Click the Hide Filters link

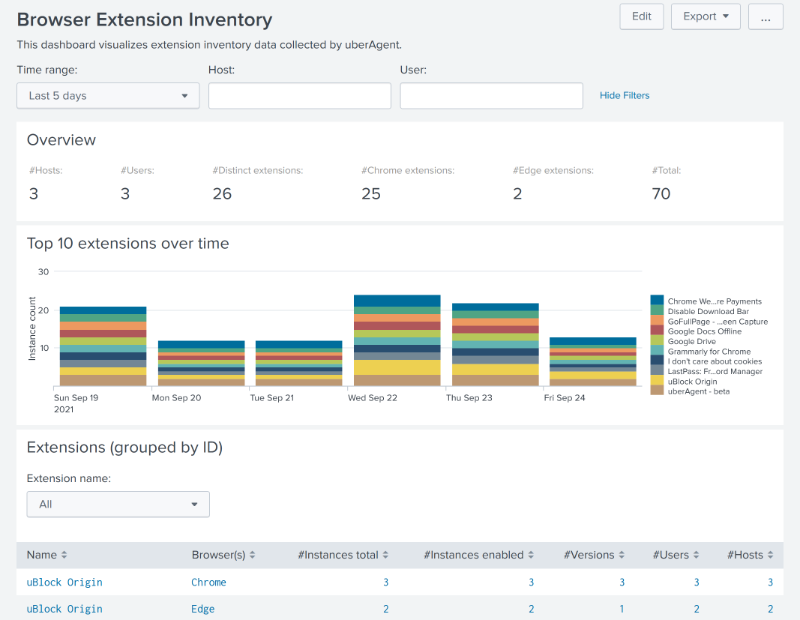click(x=624, y=96)
